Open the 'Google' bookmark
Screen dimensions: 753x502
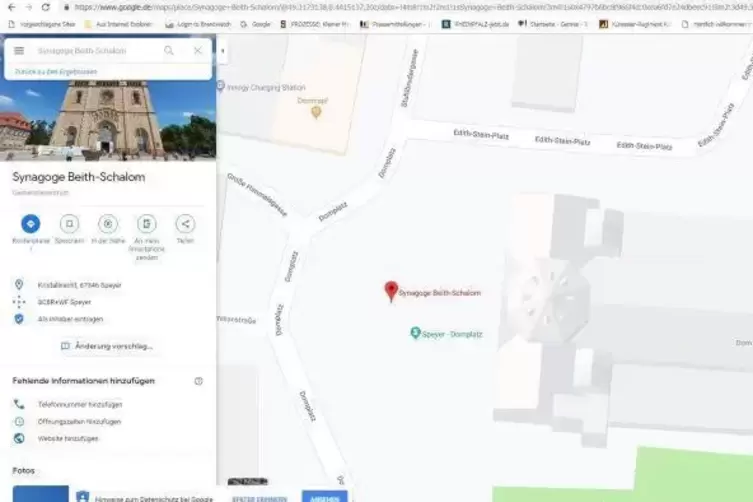(255, 24)
